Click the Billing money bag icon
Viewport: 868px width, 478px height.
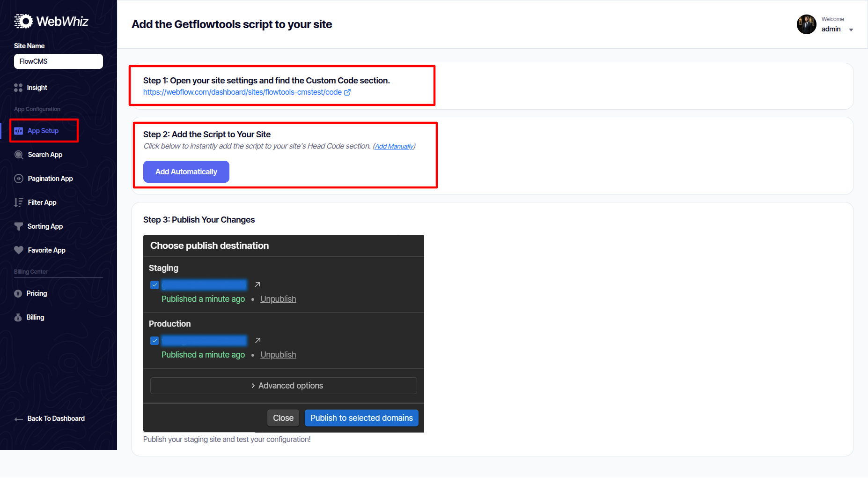[18, 317]
